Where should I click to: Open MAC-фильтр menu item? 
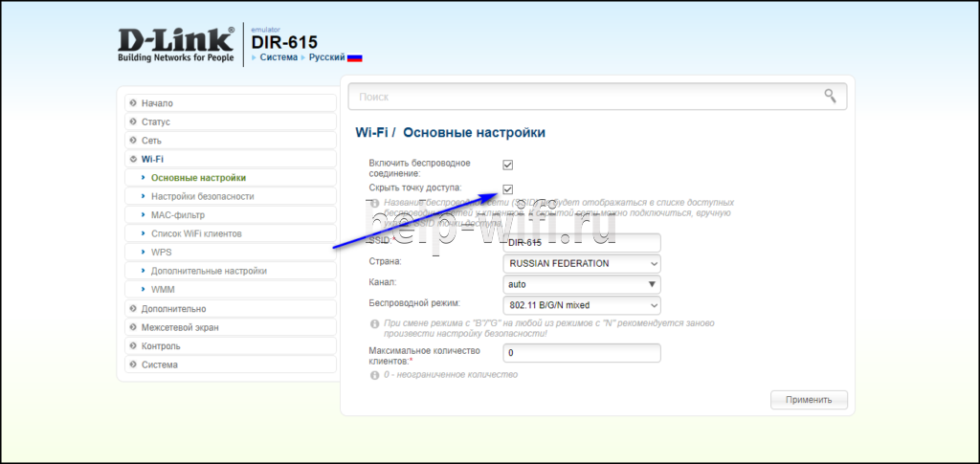pos(178,215)
